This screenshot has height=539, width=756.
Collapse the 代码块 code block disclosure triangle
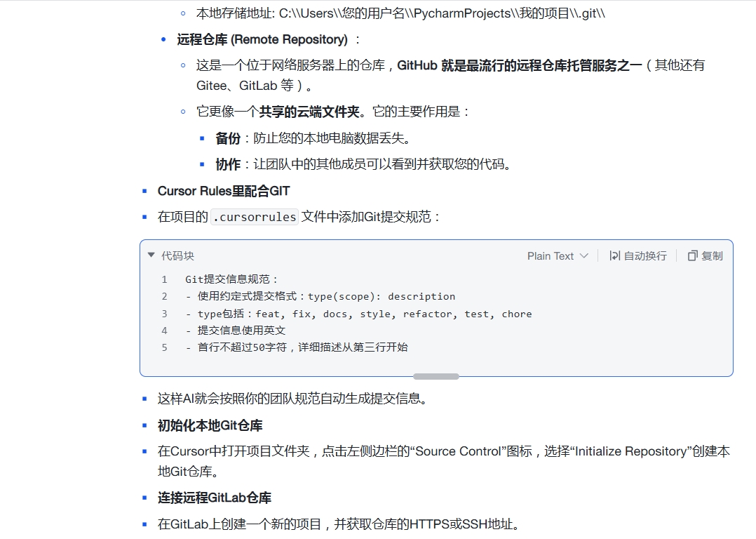pos(151,255)
